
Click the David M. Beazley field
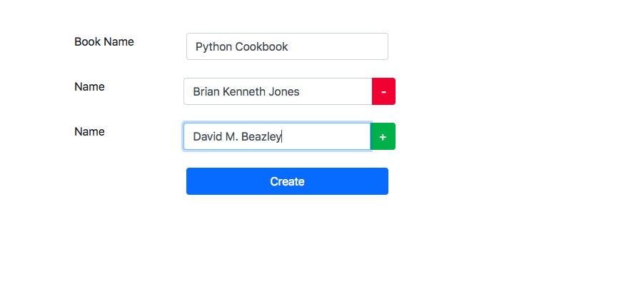point(277,136)
